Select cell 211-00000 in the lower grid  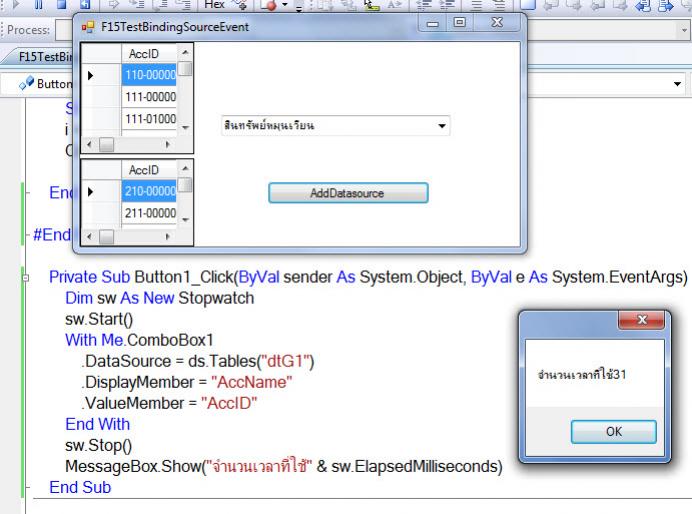(x=149, y=213)
